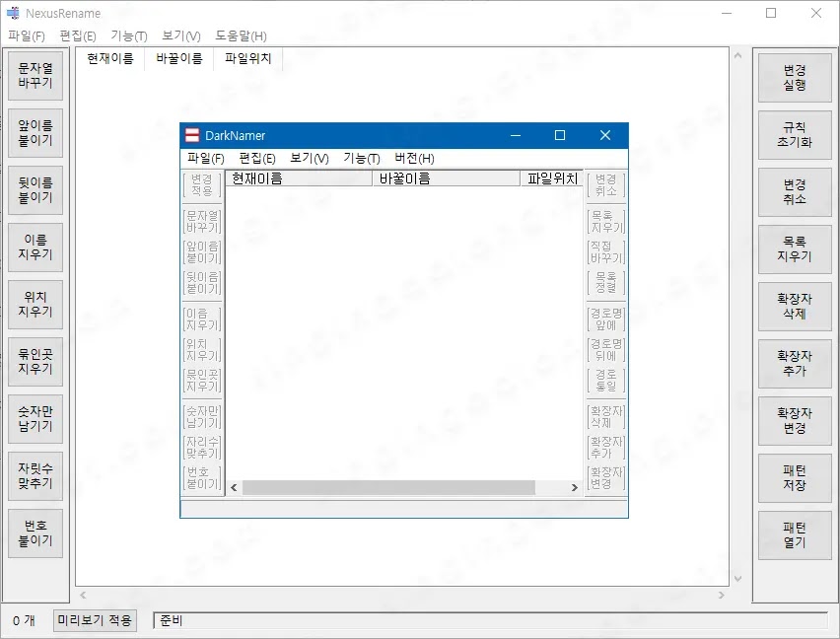The height and width of the screenshot is (639, 840).
Task: Open DarkNamer 보기(V) menu
Action: coord(310,158)
